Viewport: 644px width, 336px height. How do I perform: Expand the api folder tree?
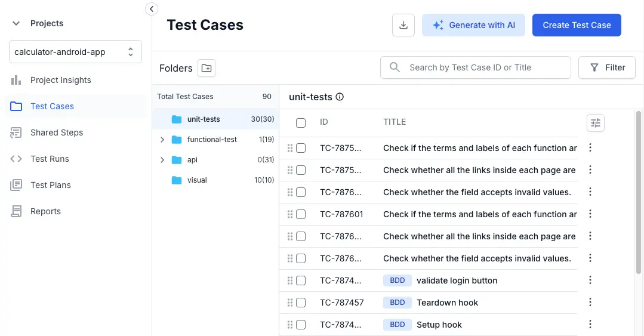(162, 160)
